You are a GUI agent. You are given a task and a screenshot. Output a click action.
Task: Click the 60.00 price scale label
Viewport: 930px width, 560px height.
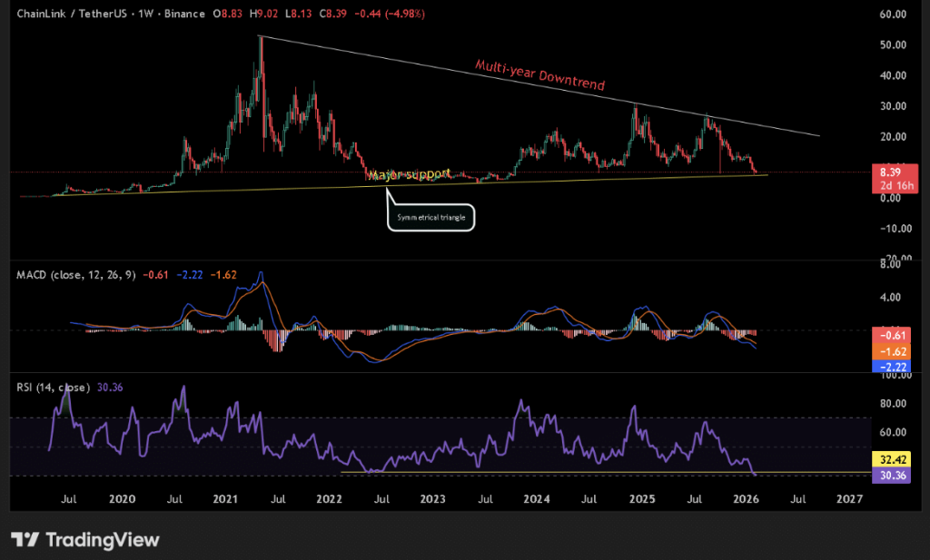pos(894,15)
